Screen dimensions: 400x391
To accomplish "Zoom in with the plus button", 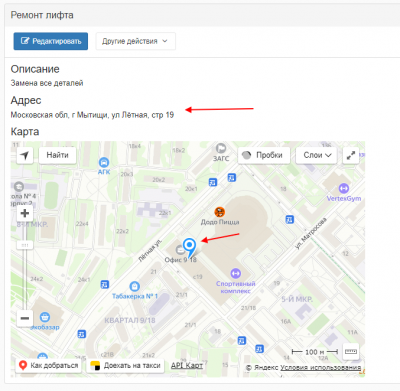I will pos(25,213).
